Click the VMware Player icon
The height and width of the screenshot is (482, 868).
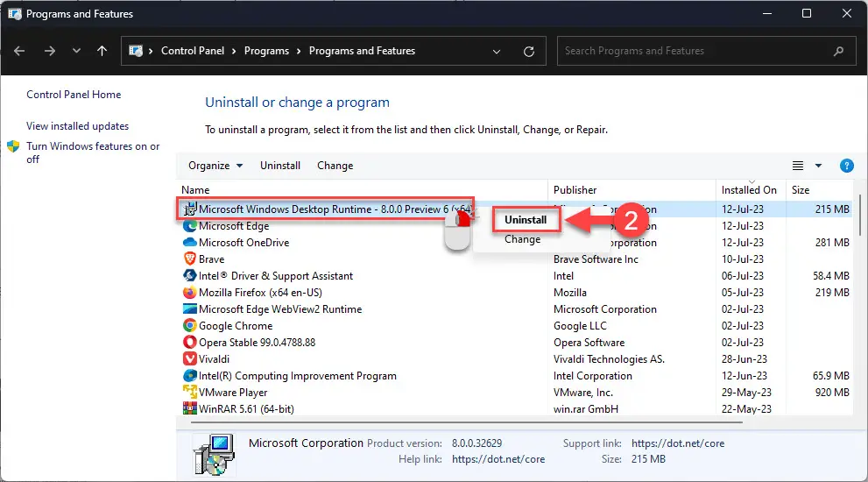click(x=190, y=393)
